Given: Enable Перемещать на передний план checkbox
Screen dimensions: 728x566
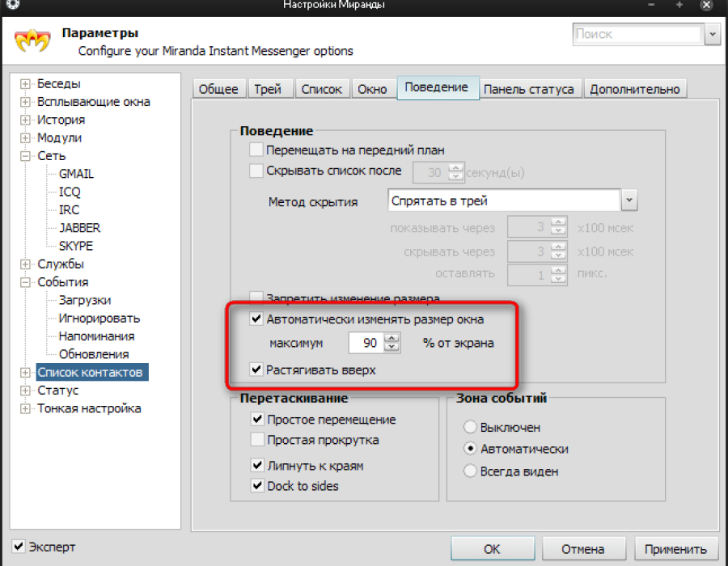Looking at the screenshot, I should (256, 150).
